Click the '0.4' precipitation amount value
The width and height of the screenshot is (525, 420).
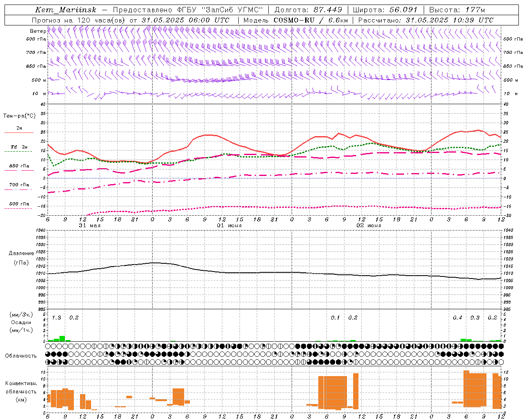(458, 318)
